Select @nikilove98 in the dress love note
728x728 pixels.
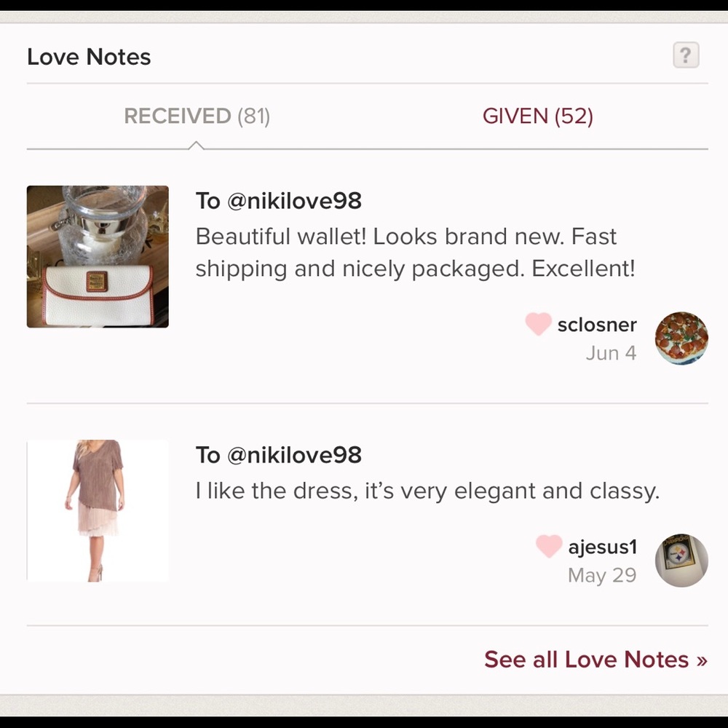294,455
